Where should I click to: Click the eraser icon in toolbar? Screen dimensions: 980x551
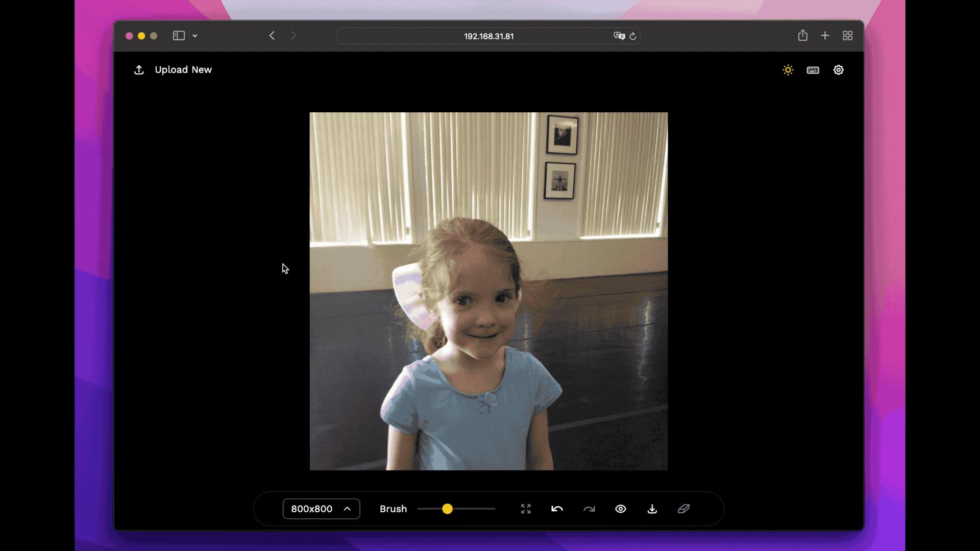(684, 509)
